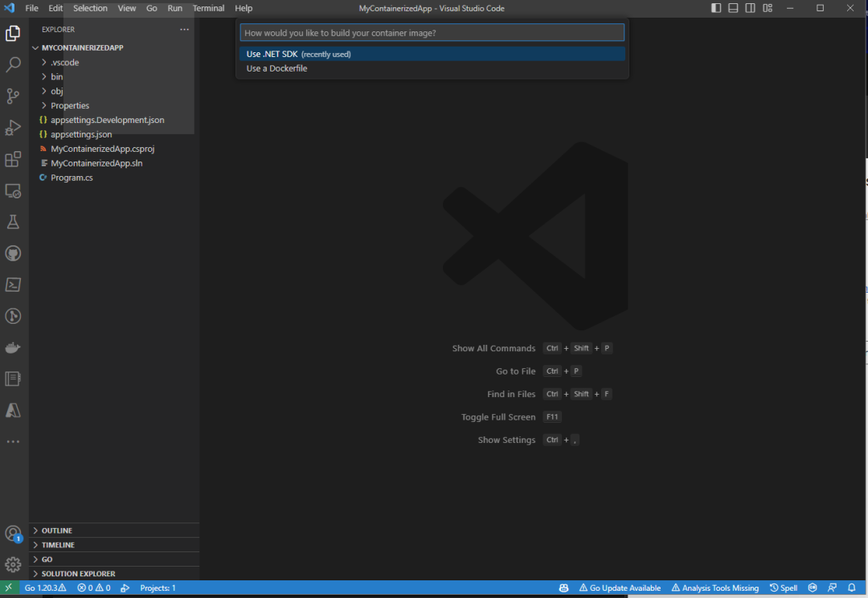Viewport: 868px width, 598px height.
Task: Open the Help menu
Action: 244,8
